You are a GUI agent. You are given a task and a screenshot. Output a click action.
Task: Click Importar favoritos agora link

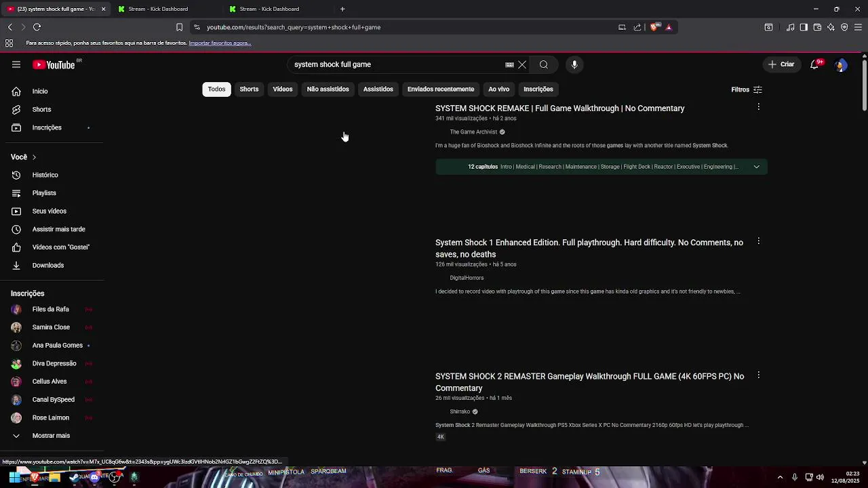[x=220, y=43]
